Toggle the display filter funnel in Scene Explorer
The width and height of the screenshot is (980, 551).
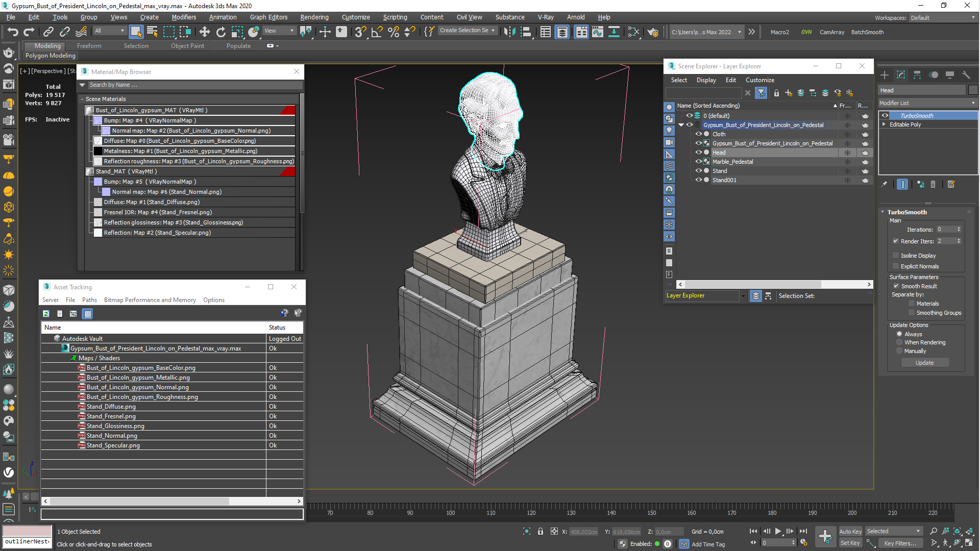tap(761, 93)
